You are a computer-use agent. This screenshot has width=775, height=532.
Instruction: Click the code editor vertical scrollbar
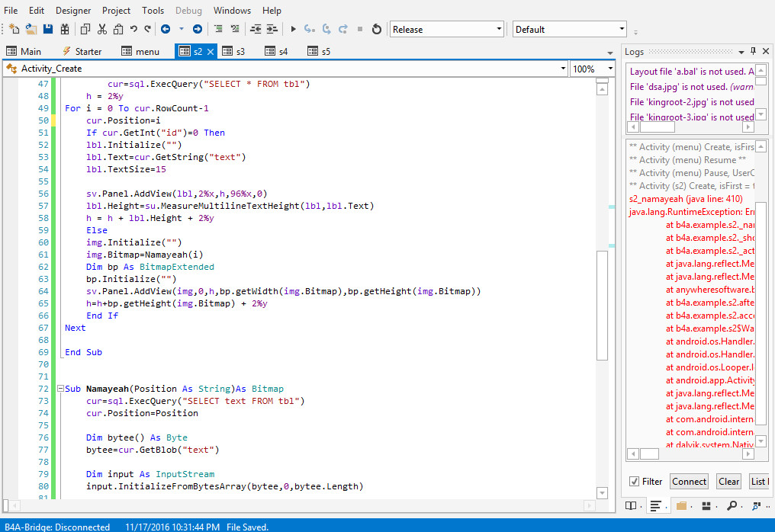(602, 305)
